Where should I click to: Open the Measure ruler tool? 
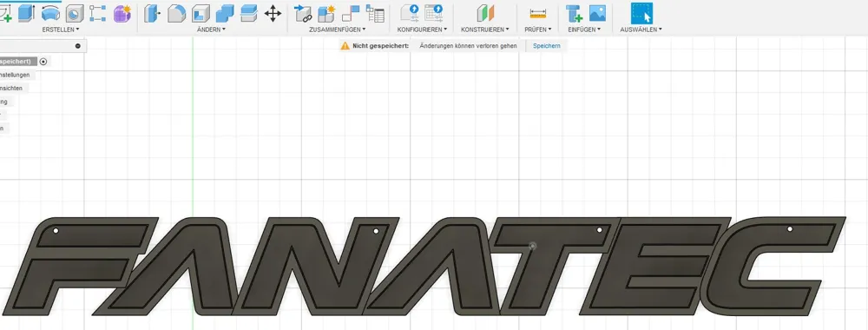tap(537, 13)
